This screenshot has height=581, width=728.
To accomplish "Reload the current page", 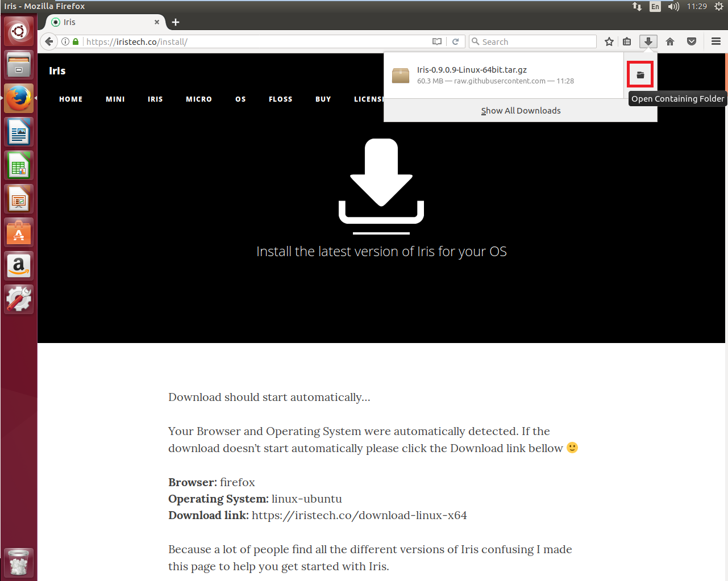I will point(455,41).
